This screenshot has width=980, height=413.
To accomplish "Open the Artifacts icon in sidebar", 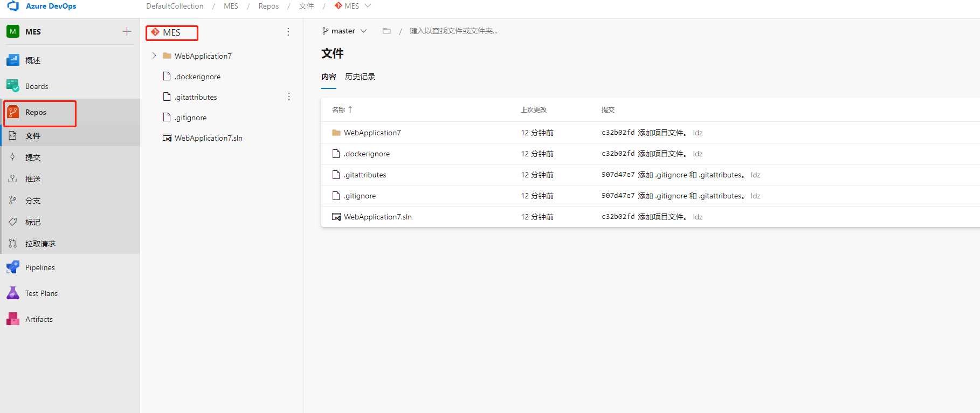I will click(x=13, y=319).
